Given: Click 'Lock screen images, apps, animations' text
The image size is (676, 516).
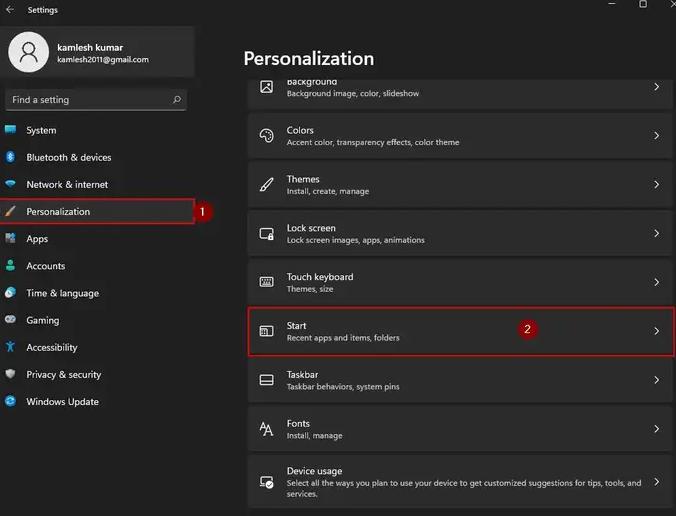Looking at the screenshot, I should (356, 240).
